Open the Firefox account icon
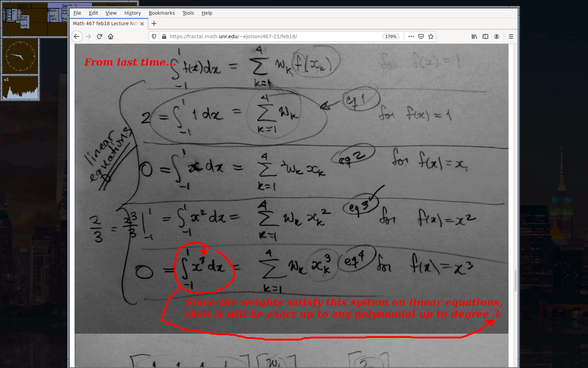The image size is (588, 368). 497,36
